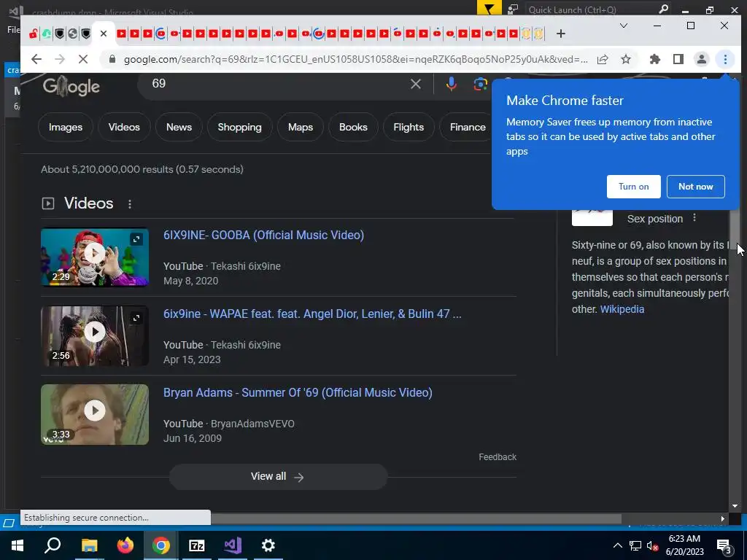747x560 pixels.
Task: Click the horizontal scrollbar right arrow
Action: pos(723,518)
